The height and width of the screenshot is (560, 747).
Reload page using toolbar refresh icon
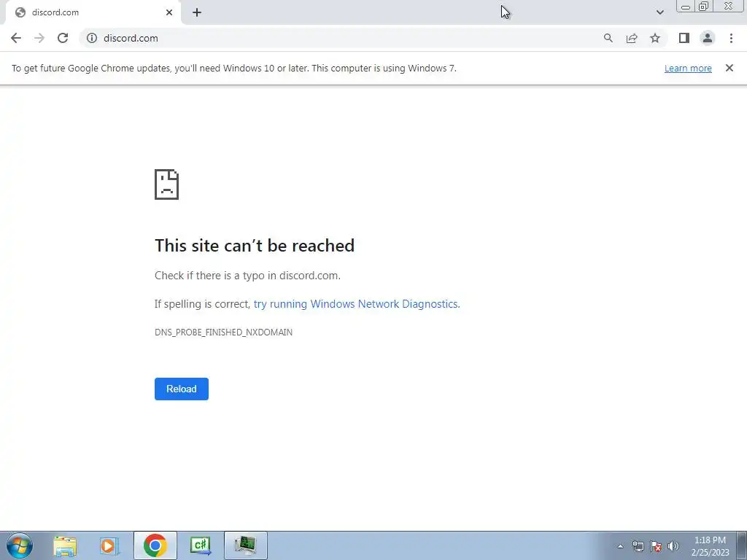(x=63, y=38)
